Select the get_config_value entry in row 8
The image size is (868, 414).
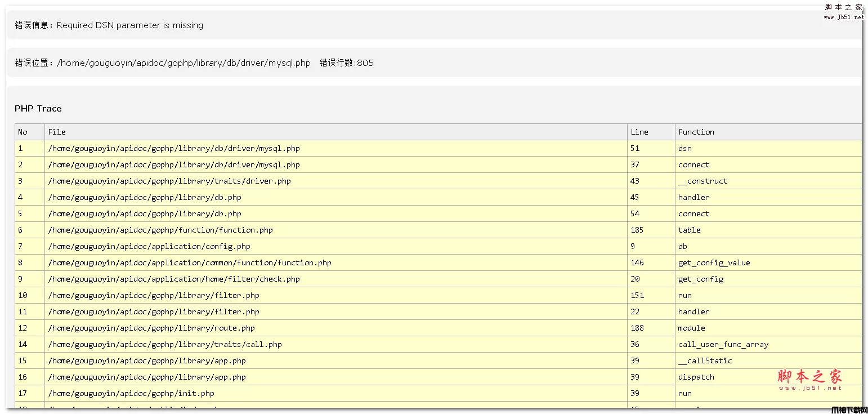click(714, 262)
